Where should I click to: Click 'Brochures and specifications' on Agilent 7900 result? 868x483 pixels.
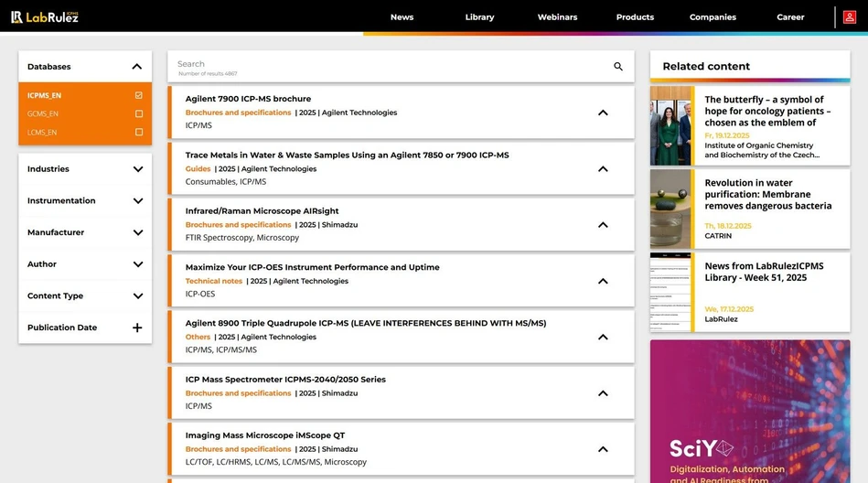pyautogui.click(x=238, y=113)
